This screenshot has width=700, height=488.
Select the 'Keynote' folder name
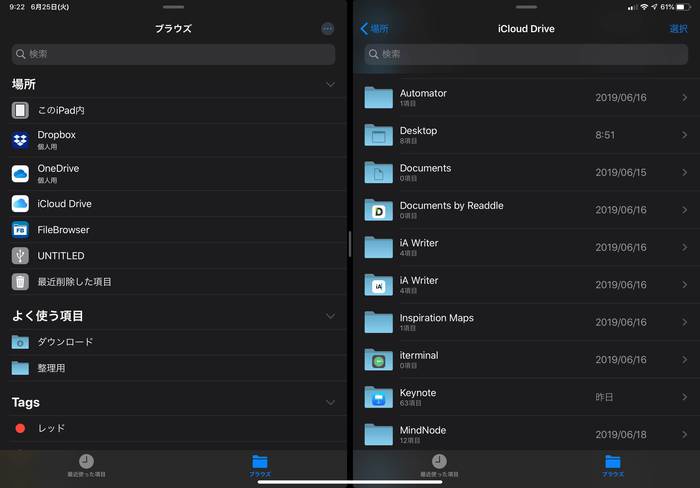(x=418, y=393)
